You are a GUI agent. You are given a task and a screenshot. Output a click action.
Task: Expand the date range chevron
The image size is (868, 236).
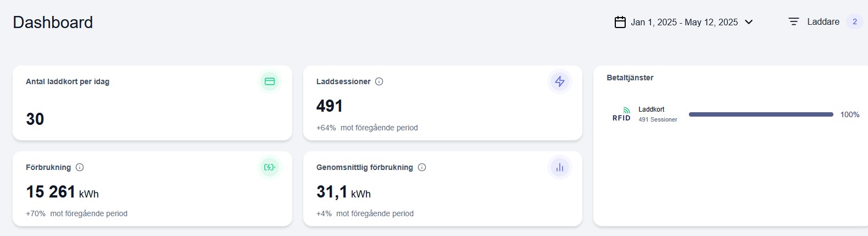749,23
